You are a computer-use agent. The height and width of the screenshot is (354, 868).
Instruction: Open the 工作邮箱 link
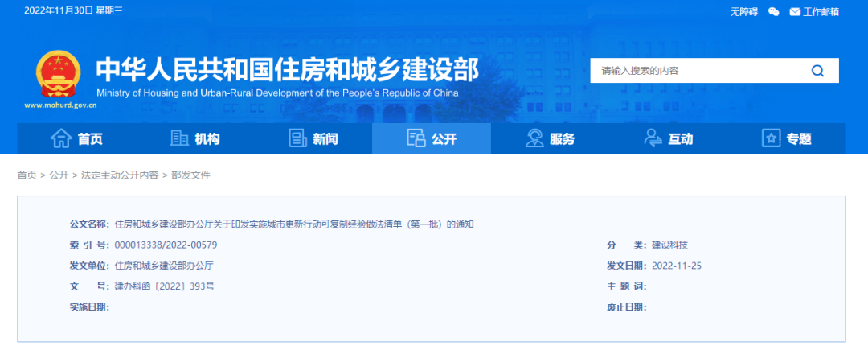pyautogui.click(x=821, y=11)
